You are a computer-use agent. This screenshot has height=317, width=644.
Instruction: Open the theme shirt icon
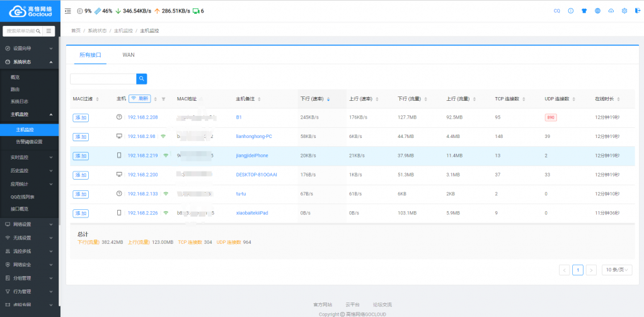[584, 11]
